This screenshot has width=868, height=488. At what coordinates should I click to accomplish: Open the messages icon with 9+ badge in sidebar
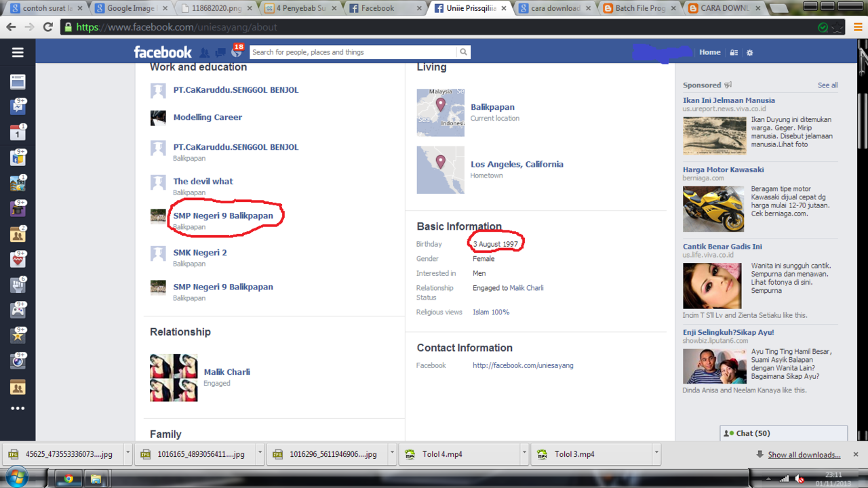(x=18, y=106)
